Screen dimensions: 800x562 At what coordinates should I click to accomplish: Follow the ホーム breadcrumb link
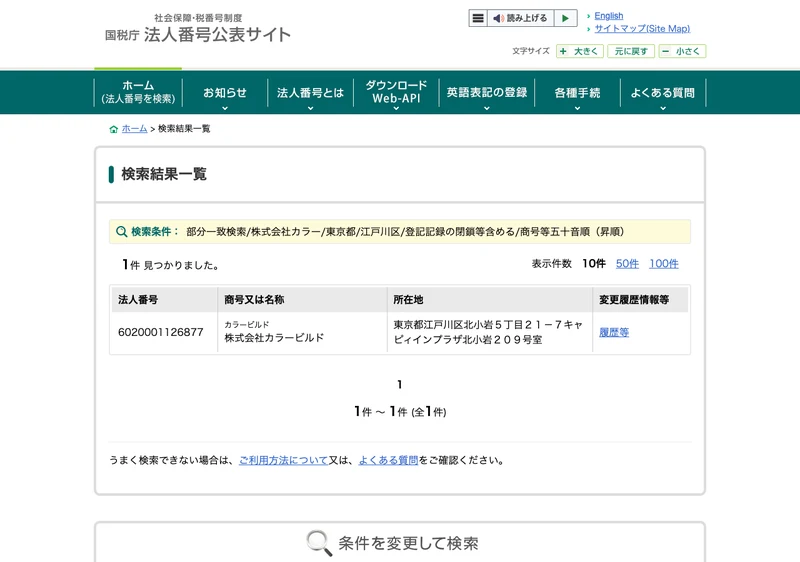click(x=134, y=129)
